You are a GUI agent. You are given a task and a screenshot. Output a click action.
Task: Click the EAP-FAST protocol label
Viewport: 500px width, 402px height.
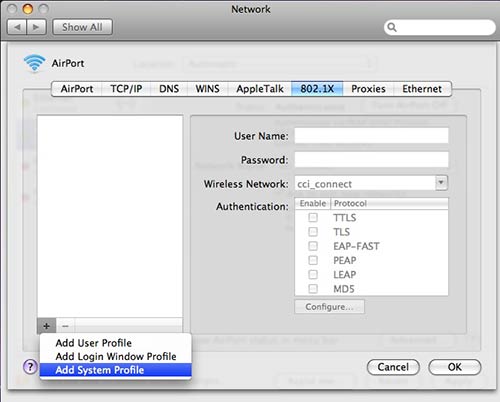click(356, 246)
